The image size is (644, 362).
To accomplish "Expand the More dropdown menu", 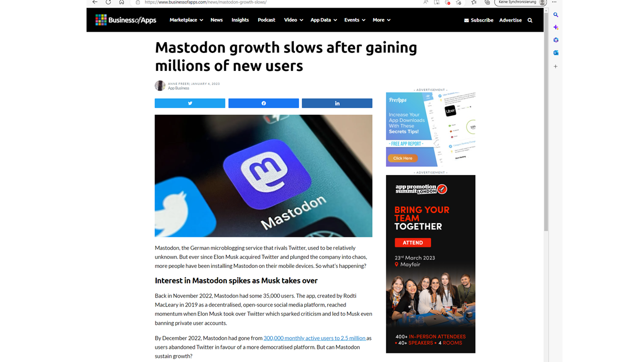I will click(381, 20).
